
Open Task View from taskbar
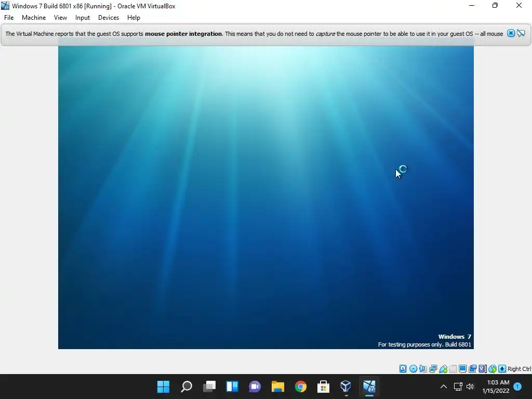209,387
